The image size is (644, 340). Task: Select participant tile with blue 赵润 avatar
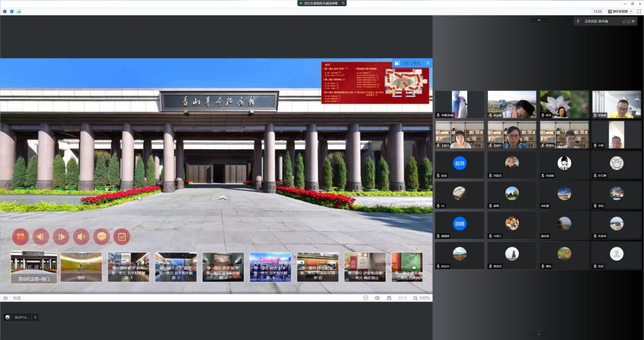pyautogui.click(x=460, y=165)
